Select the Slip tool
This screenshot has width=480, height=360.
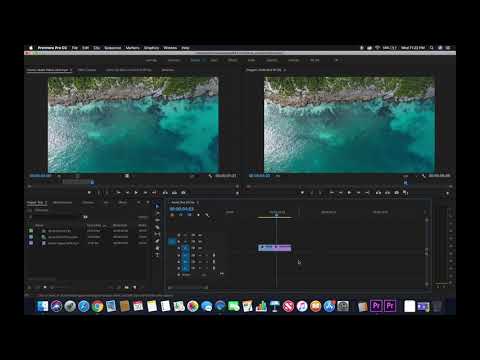coord(157,234)
